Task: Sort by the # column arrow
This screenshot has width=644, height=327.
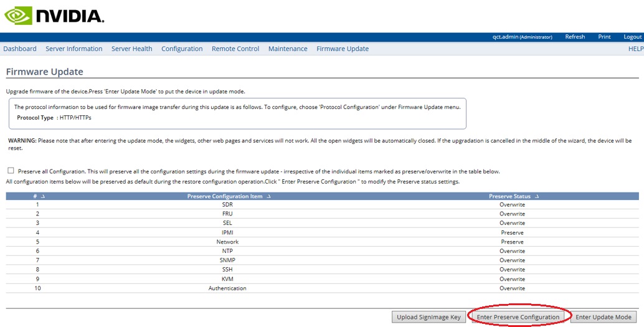Action: 43,196
